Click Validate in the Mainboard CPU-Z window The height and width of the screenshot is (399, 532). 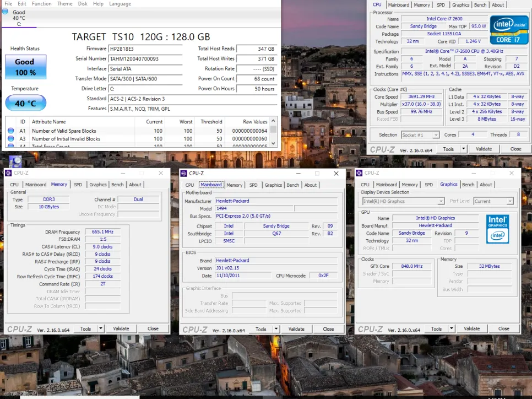tap(296, 328)
